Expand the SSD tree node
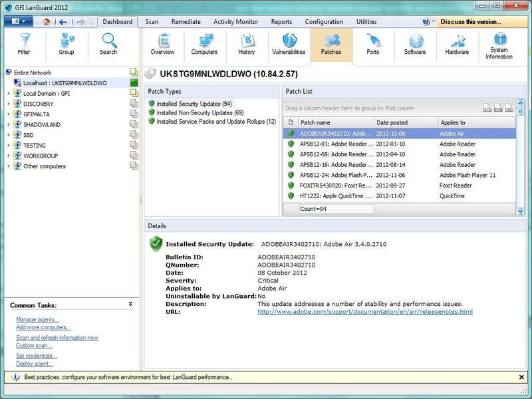This screenshot has width=532, height=399. [x=9, y=135]
